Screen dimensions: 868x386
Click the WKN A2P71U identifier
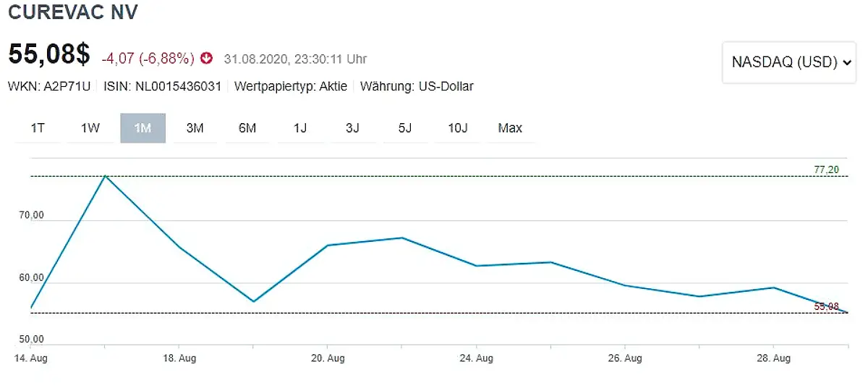click(49, 86)
